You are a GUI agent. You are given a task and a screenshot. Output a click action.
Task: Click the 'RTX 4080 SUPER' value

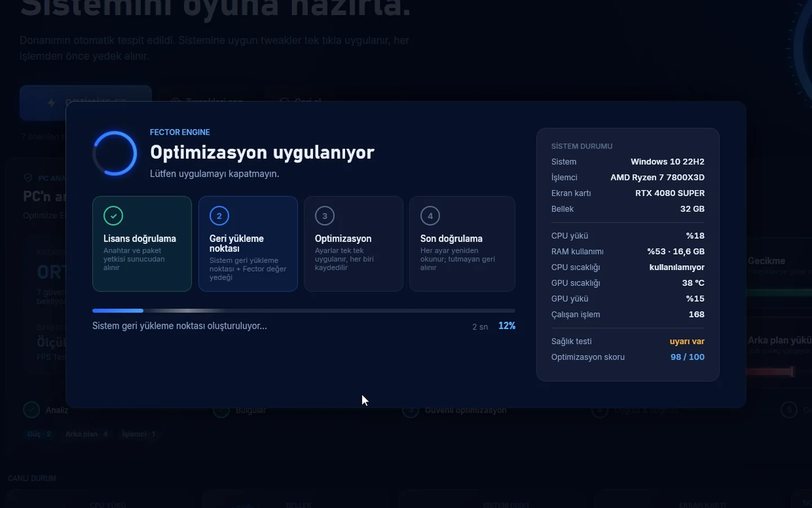coord(670,193)
